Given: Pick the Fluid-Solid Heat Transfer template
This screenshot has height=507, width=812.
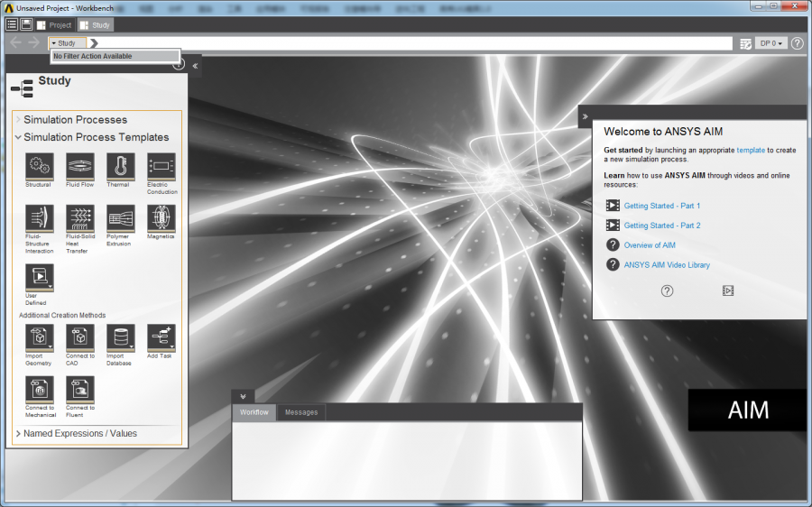Looking at the screenshot, I should point(79,218).
